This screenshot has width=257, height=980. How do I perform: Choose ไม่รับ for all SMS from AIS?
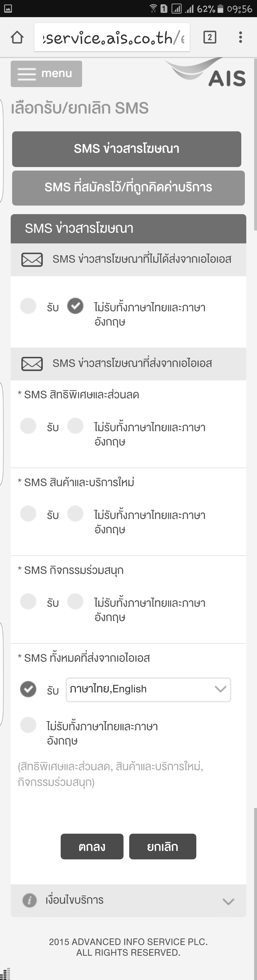tap(28, 725)
